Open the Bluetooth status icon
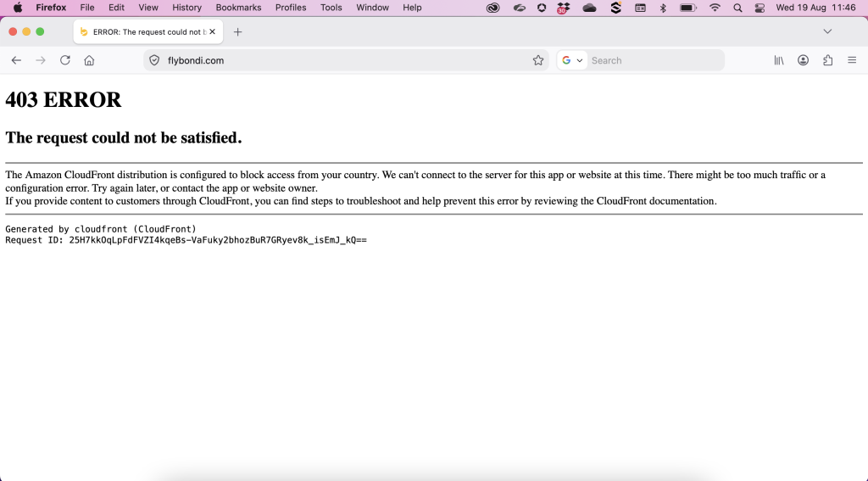This screenshot has width=868, height=481. (x=663, y=8)
